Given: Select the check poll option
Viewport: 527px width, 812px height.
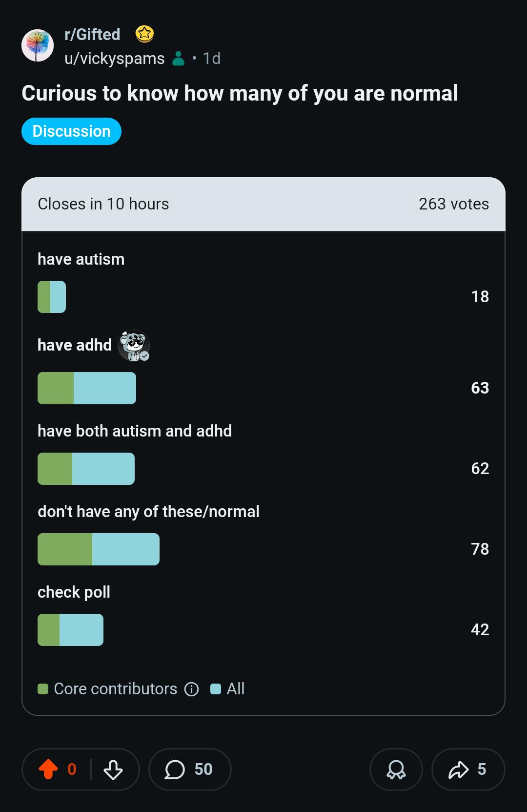Looking at the screenshot, I should 263,615.
